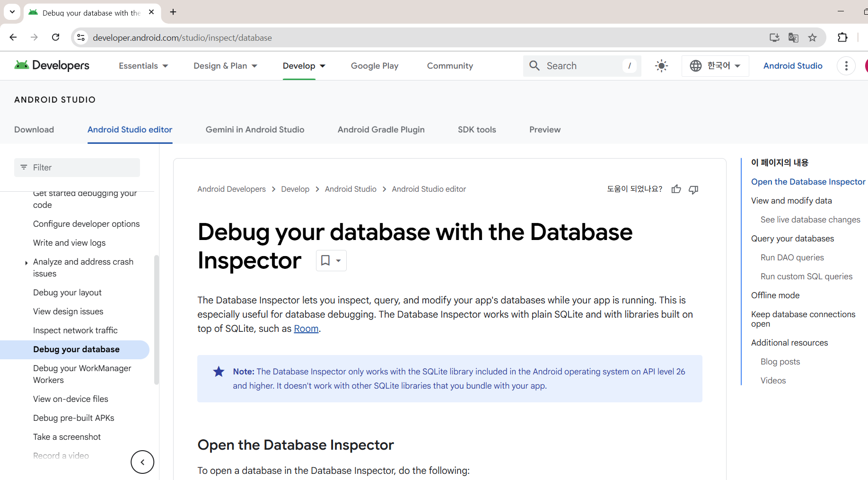Open the translate page icon

tap(793, 37)
